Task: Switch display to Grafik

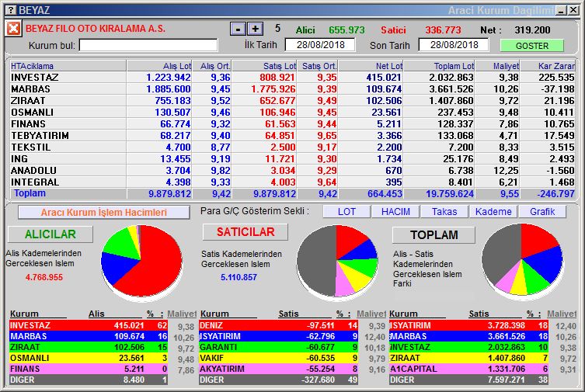Action: [x=542, y=212]
